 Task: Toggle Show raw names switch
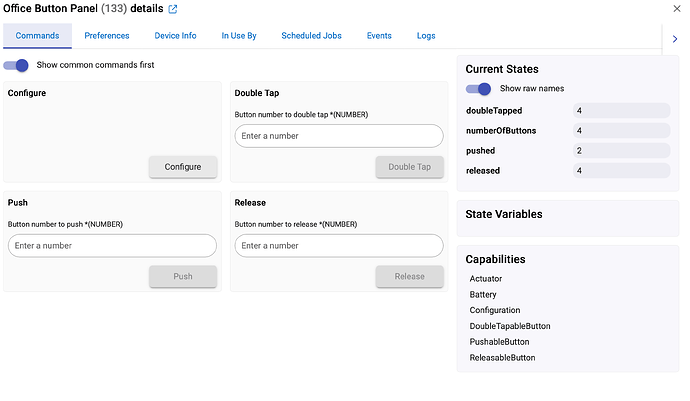478,89
